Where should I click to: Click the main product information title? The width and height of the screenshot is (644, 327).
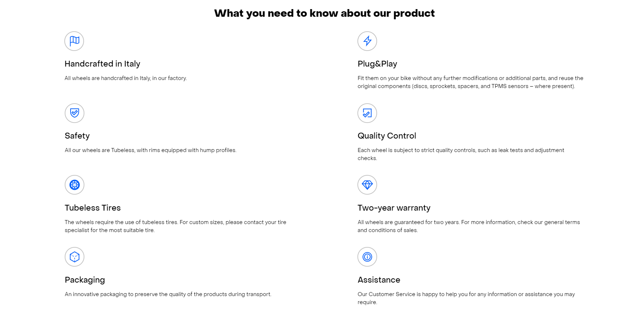(x=324, y=13)
